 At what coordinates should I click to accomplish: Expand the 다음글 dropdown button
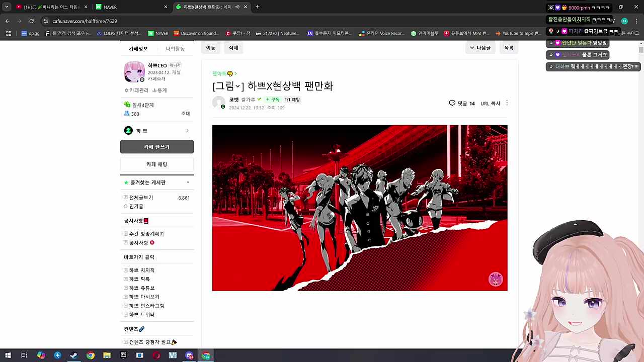(480, 48)
